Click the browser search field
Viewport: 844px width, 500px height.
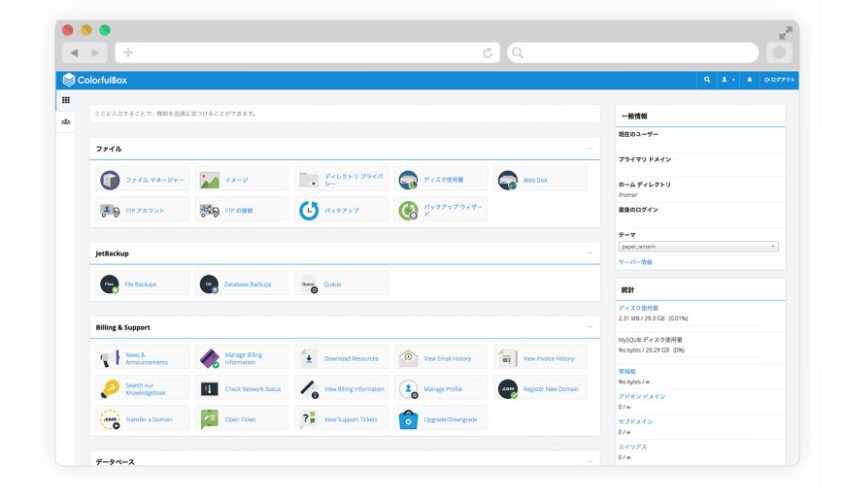point(633,53)
